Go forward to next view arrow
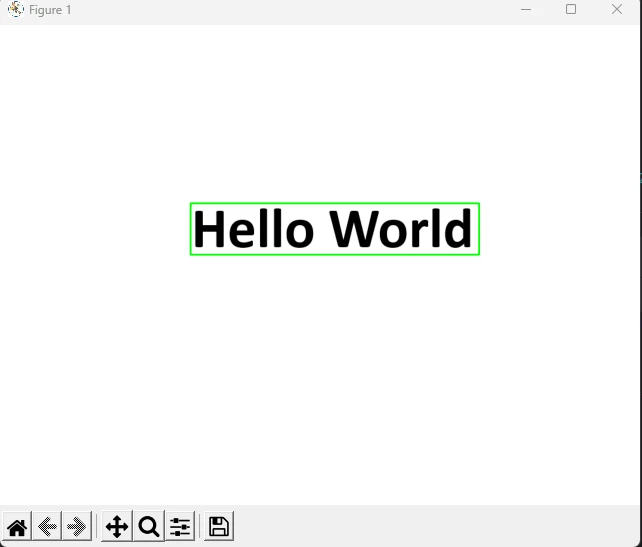The height and width of the screenshot is (547, 642). pos(76,527)
